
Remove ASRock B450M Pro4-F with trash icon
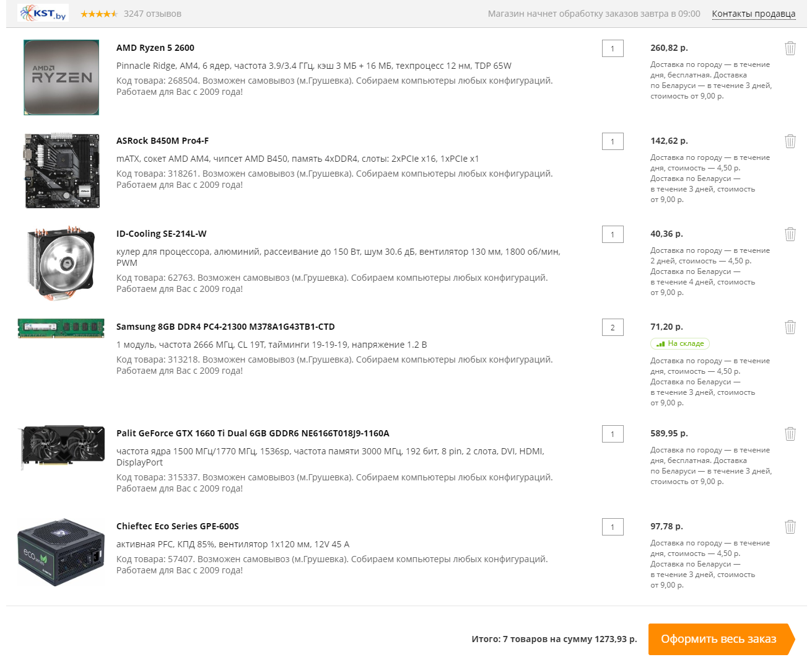pos(790,141)
